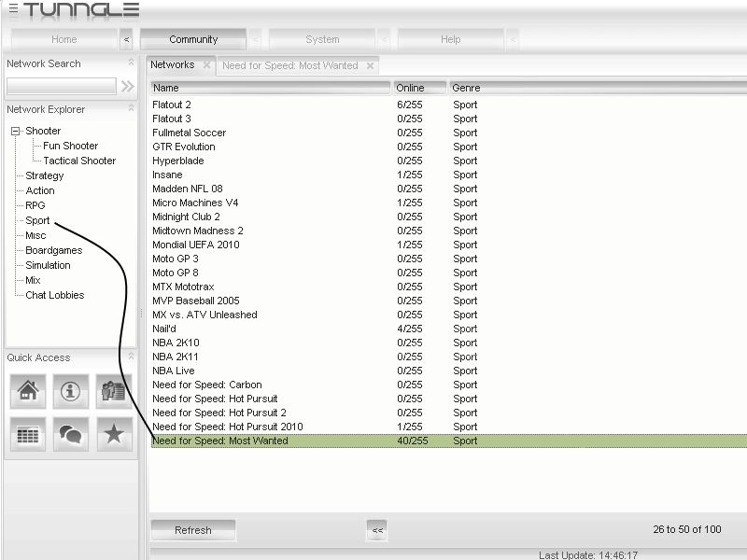The width and height of the screenshot is (747, 560).
Task: Collapse the Shooter tree node
Action: tap(15, 132)
